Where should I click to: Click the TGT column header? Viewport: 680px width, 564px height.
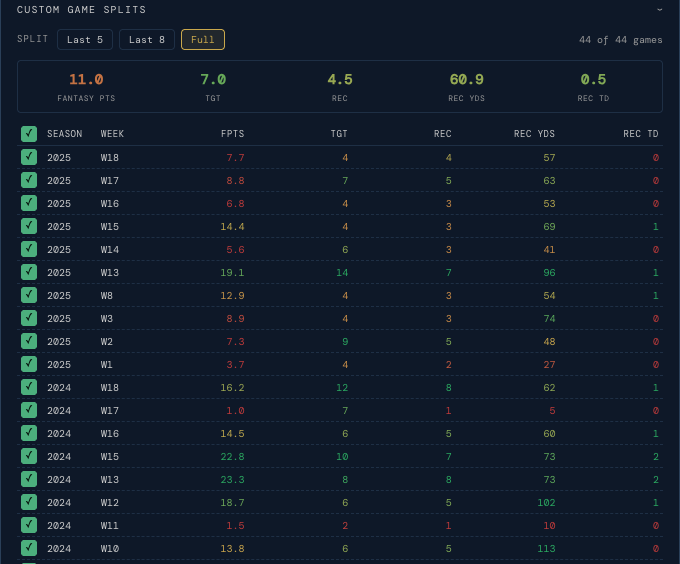click(339, 134)
